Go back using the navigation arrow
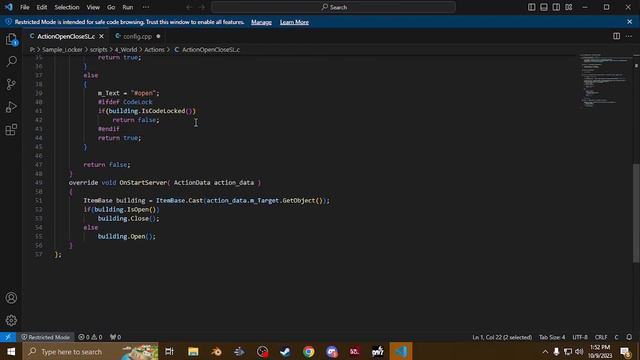The image size is (640, 360). (189, 7)
